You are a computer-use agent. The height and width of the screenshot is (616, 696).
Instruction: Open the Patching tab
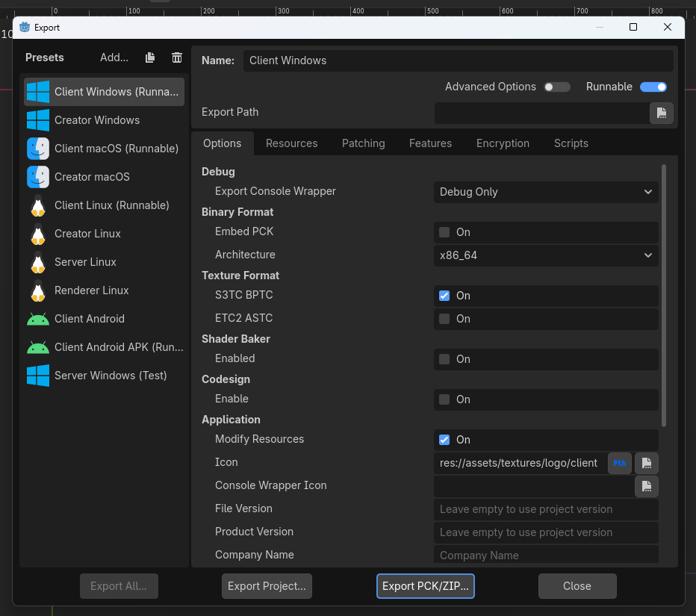[364, 143]
